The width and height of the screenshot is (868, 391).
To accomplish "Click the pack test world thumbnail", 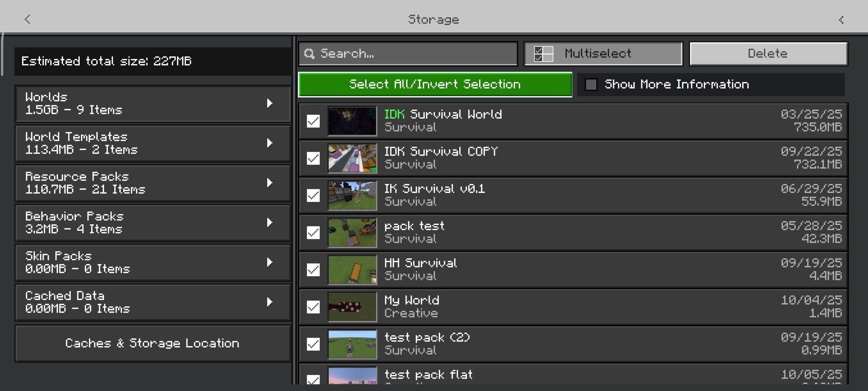I will point(352,232).
